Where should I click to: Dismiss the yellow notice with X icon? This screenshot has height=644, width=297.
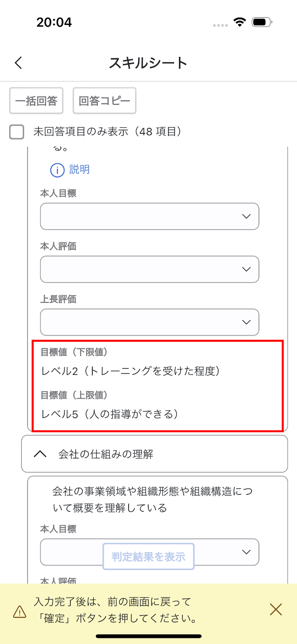click(x=276, y=609)
